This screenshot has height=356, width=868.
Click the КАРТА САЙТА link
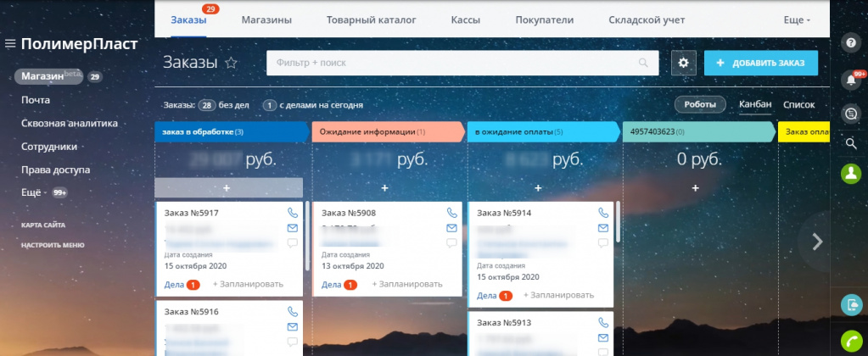[x=43, y=225]
